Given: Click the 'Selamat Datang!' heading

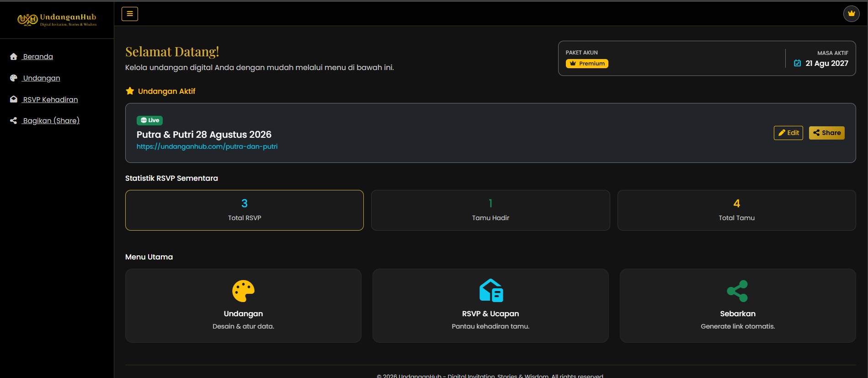Looking at the screenshot, I should click(x=172, y=52).
